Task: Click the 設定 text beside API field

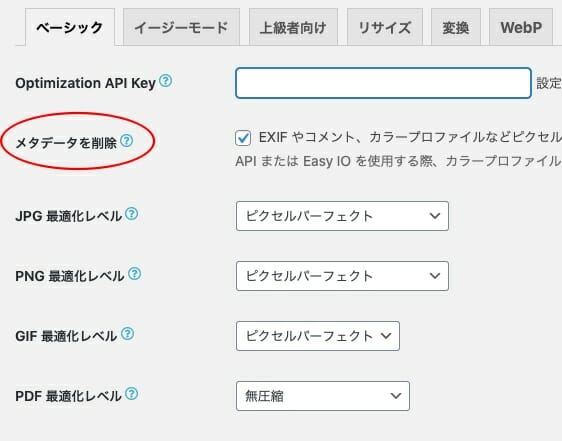Action: (x=549, y=83)
